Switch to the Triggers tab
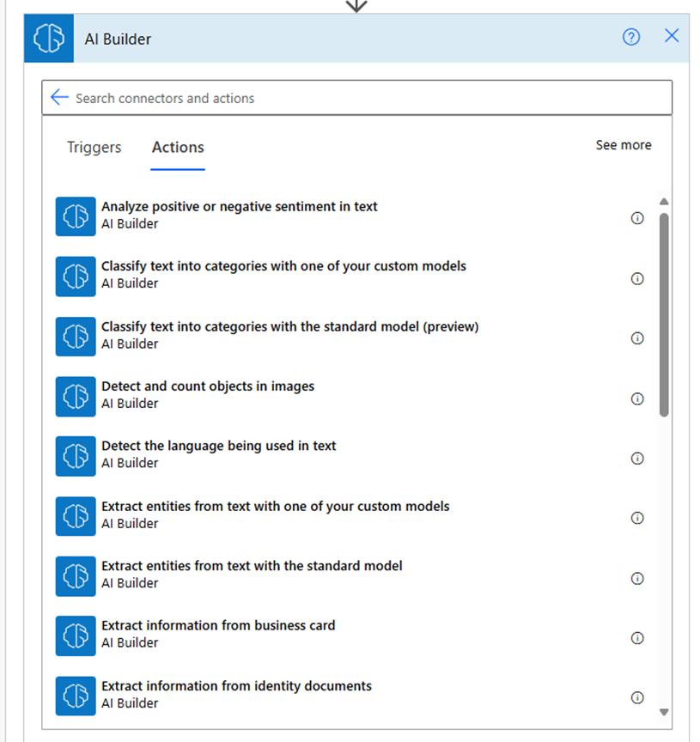The width and height of the screenshot is (700, 742). [x=94, y=147]
